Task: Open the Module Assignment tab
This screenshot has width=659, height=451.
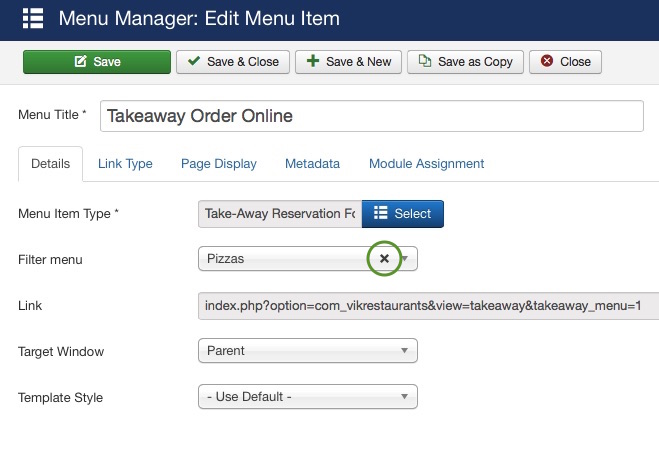Action: 427,164
